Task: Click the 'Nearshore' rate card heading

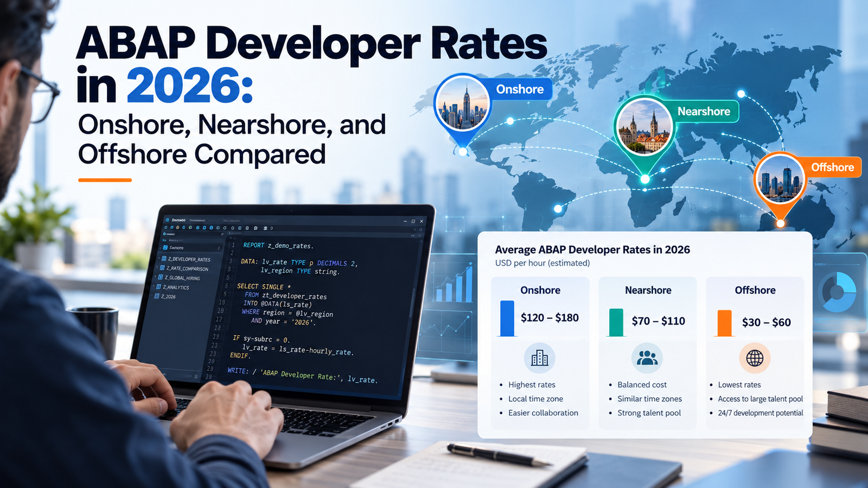Action: pos(648,290)
